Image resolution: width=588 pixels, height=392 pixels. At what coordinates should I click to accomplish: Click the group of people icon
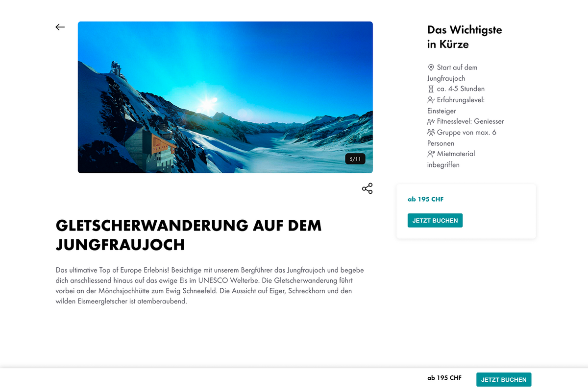(431, 132)
